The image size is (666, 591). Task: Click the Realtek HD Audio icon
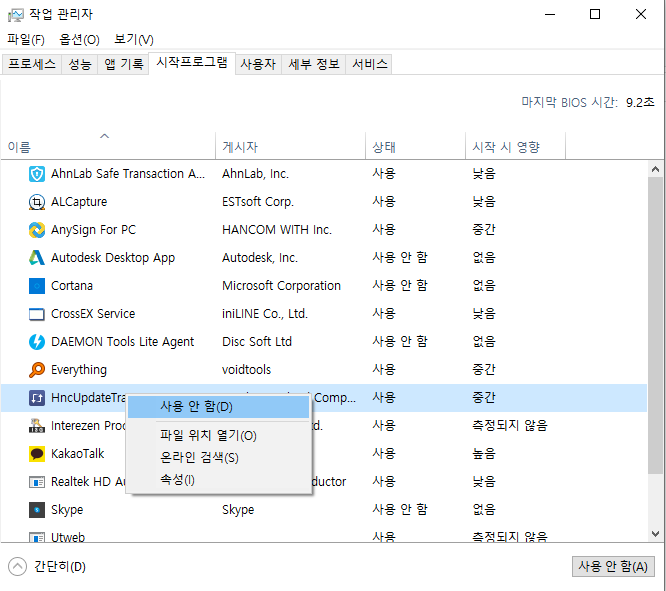click(37, 482)
